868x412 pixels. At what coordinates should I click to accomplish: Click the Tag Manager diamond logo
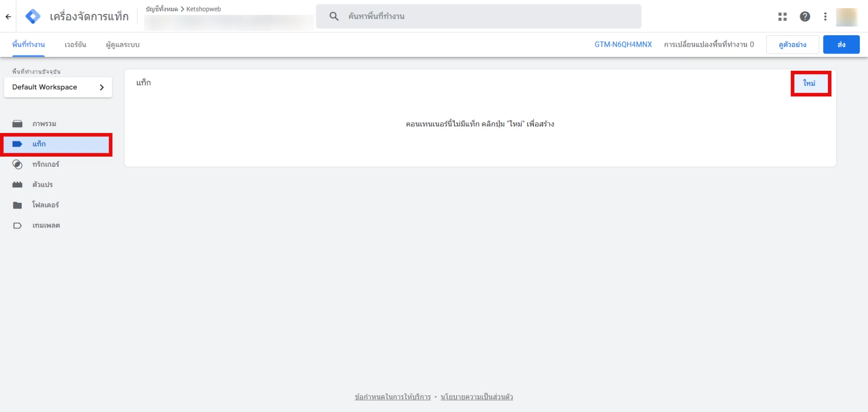(x=33, y=16)
